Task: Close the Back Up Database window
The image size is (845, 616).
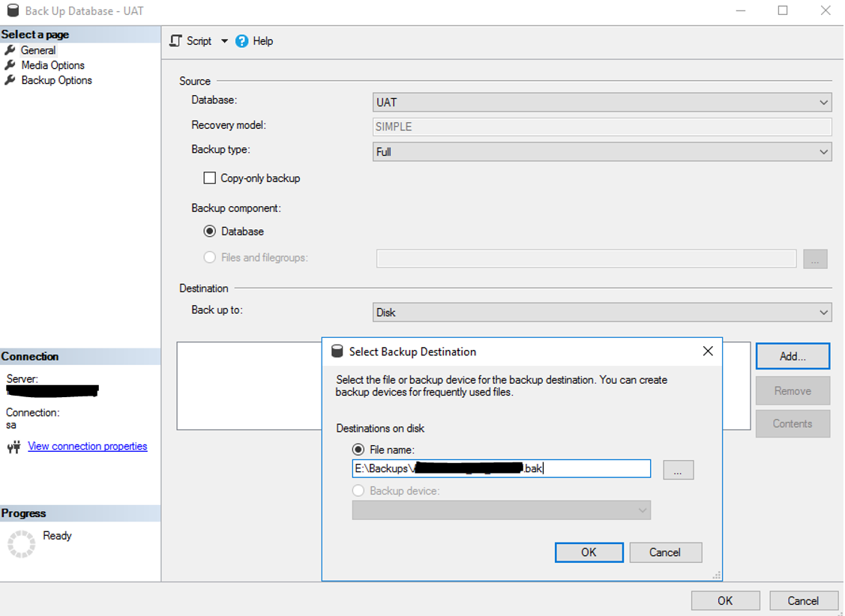Action: 825,10
